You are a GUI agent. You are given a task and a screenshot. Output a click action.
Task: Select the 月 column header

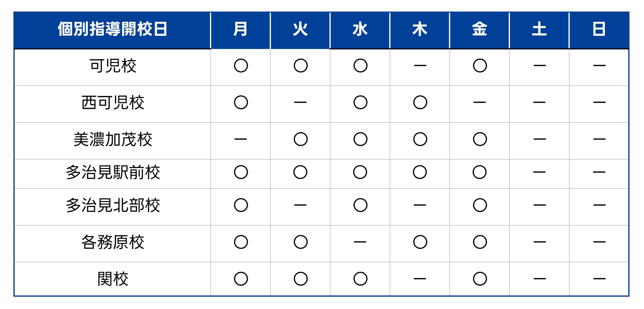coord(240,29)
